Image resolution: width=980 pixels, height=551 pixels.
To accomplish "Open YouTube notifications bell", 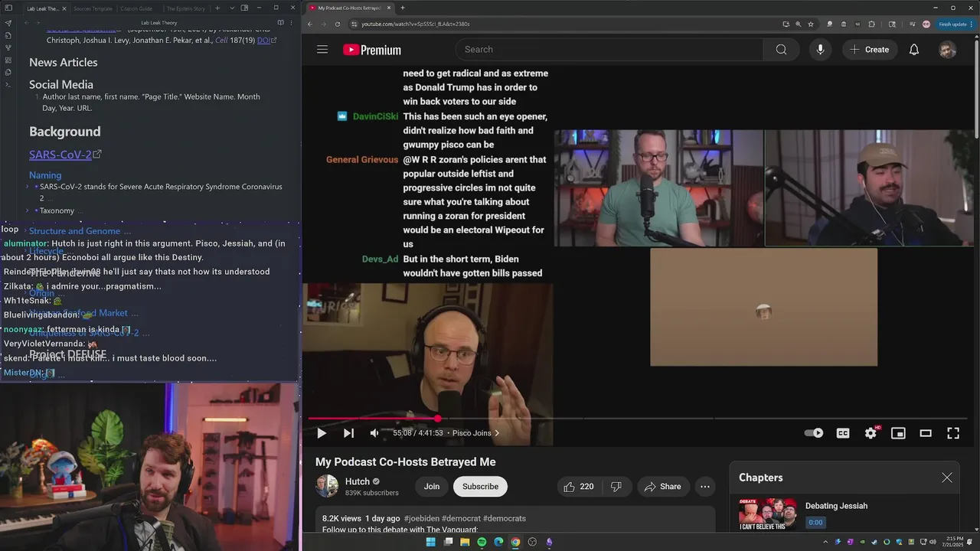I will [x=914, y=50].
